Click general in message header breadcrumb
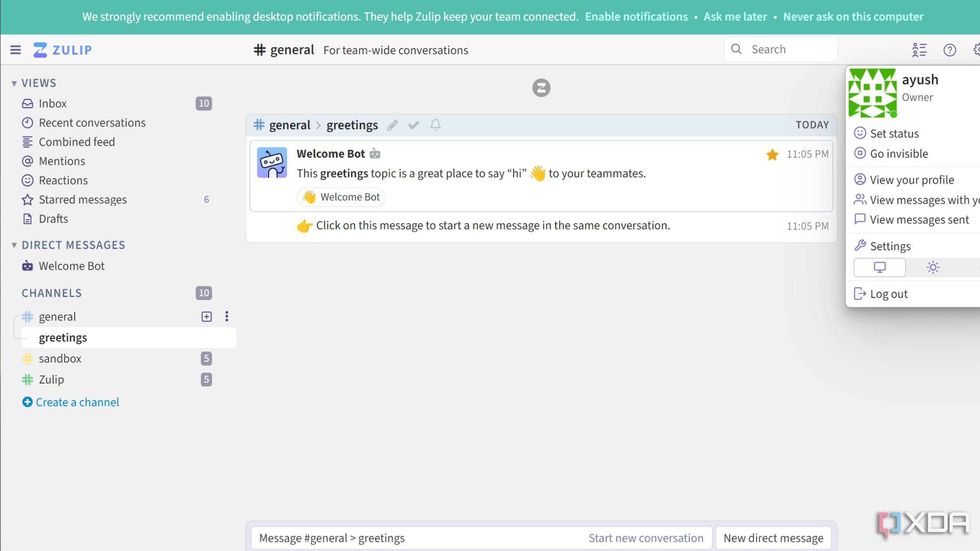Viewport: 980px width, 551px height. tap(290, 125)
